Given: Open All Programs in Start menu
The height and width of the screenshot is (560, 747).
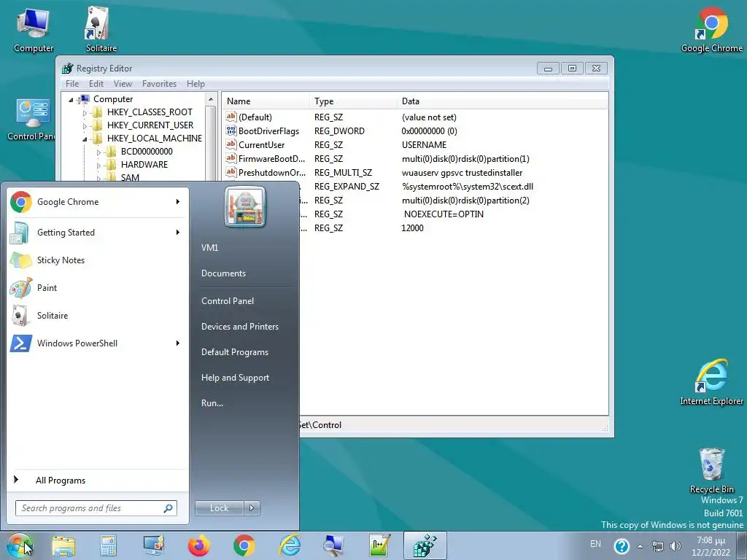Looking at the screenshot, I should click(x=61, y=481).
